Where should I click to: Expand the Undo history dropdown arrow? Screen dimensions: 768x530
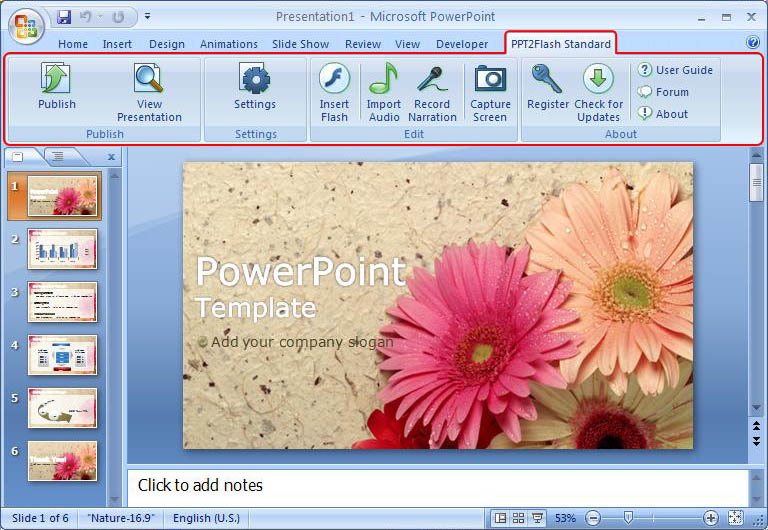100,17
